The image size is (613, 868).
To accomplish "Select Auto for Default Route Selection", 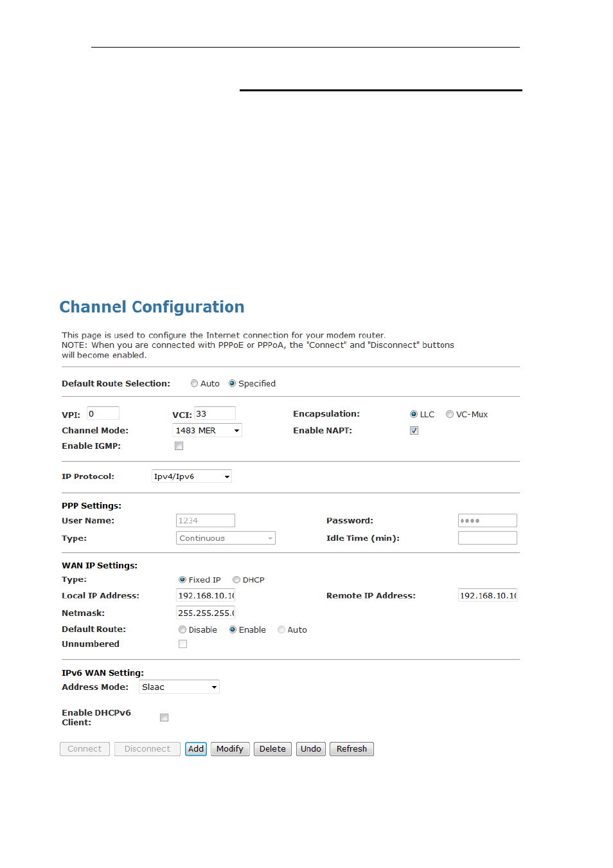I will 194,384.
